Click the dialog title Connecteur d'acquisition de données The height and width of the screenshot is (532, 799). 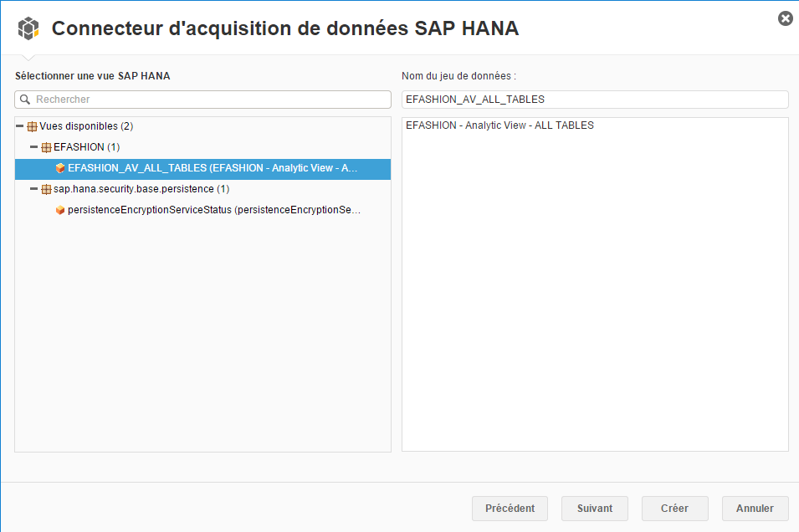[285, 28]
